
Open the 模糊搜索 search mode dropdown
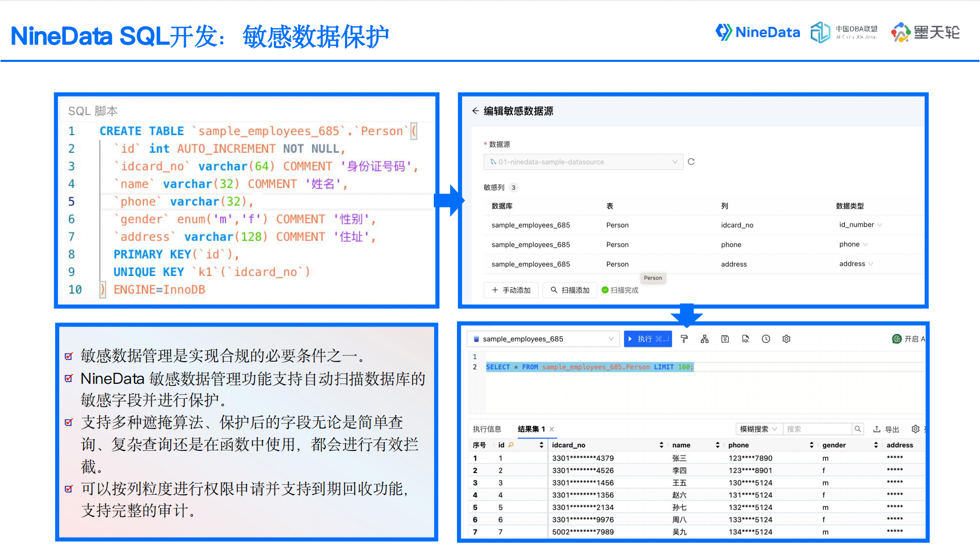pos(759,429)
